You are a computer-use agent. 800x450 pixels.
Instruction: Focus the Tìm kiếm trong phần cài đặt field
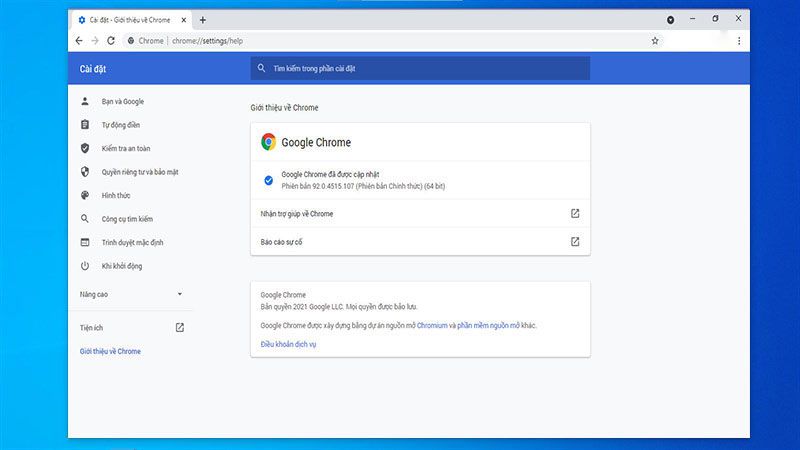pyautogui.click(x=420, y=68)
